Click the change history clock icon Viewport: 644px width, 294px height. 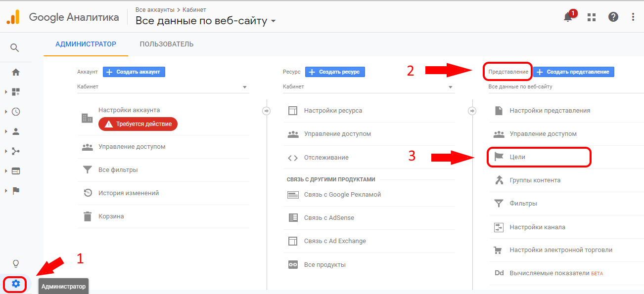tap(88, 193)
